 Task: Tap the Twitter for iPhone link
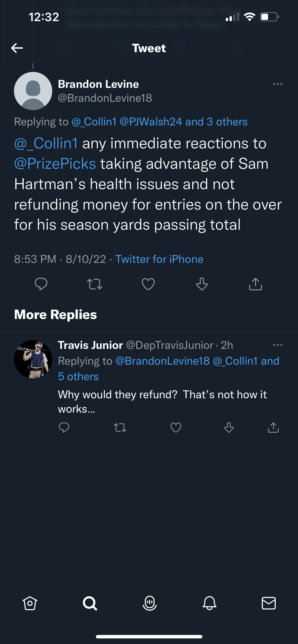(x=159, y=259)
